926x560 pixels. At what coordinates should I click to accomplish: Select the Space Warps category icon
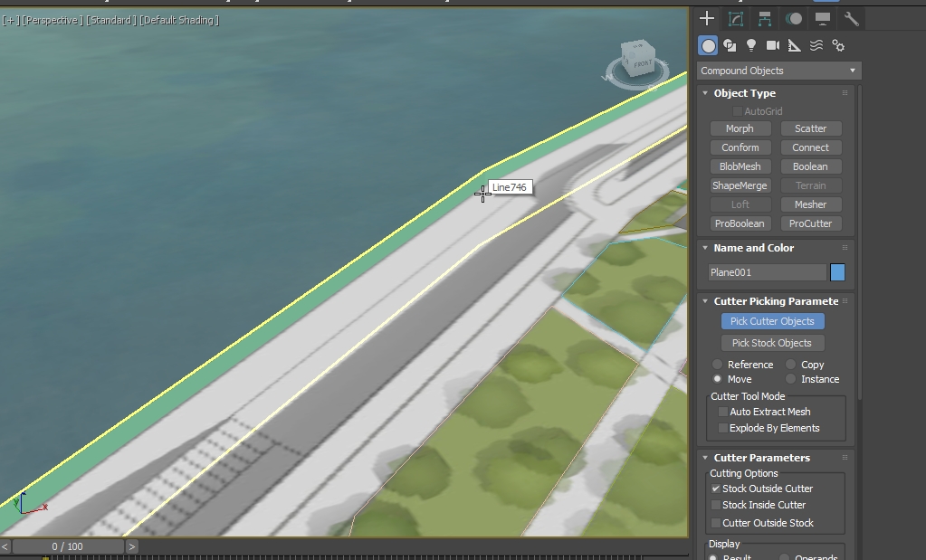click(816, 45)
